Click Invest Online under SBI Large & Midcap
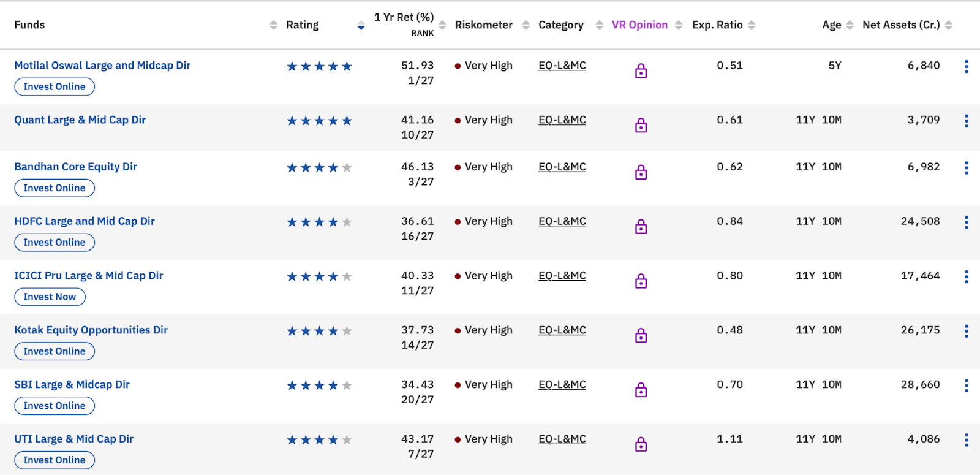This screenshot has width=980, height=475. click(x=55, y=406)
